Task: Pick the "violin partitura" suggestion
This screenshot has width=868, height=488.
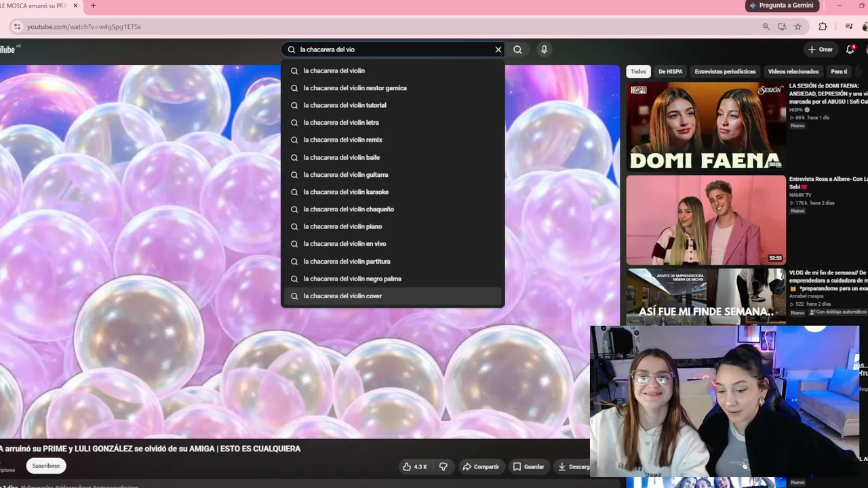Action: [393, 262]
